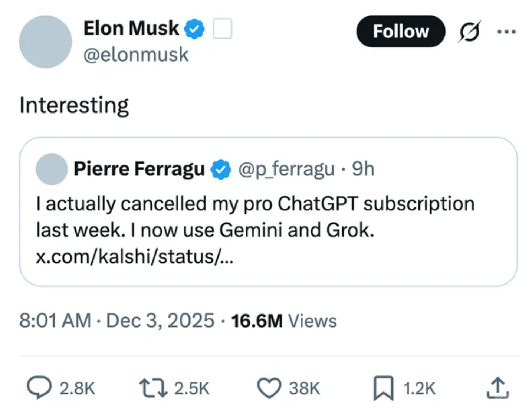Open Elon Musk's profile picture
Screen dimensions: 532x417
pyautogui.click(x=45, y=42)
